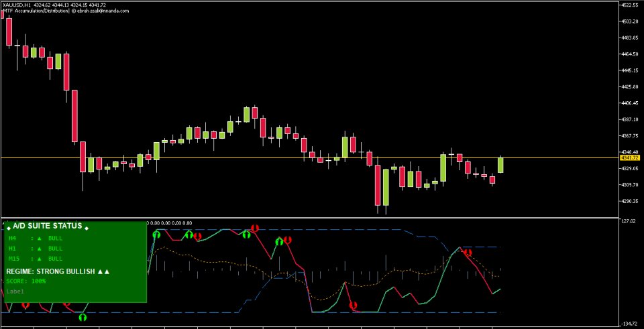This screenshot has height=329, width=644.
Task: Click the first green buy arrow right of status panel
Action: (x=156, y=235)
